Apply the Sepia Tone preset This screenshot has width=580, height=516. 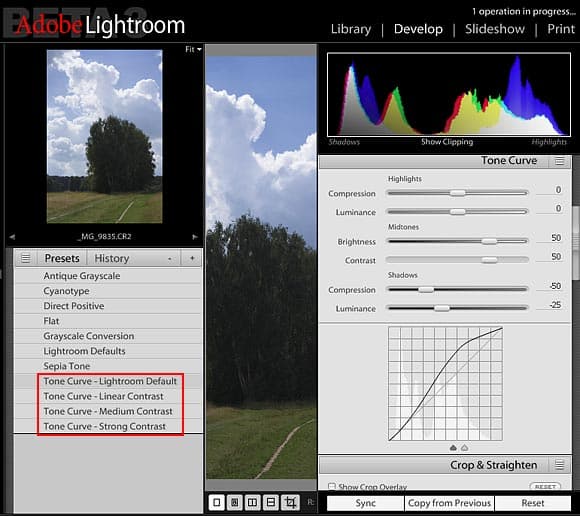108,366
